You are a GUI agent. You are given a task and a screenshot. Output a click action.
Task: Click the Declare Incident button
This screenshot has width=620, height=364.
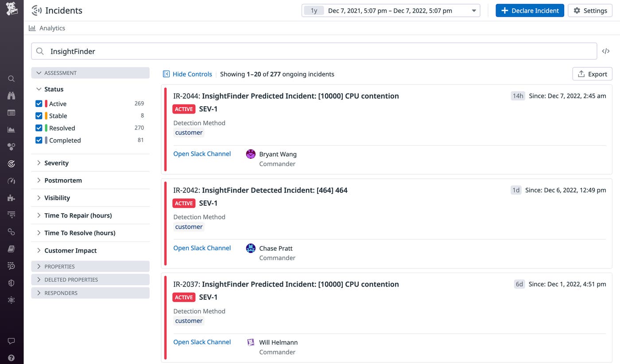point(530,10)
